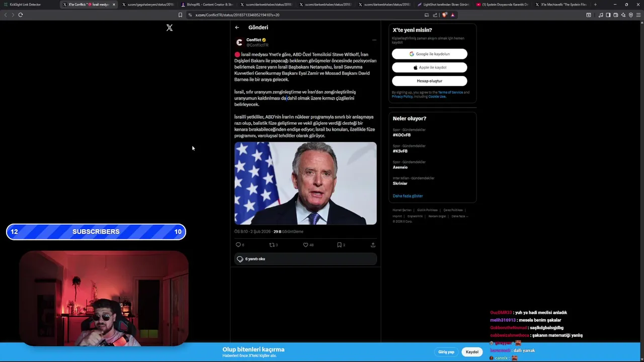
Task: Click the repost icon under the post
Action: [272, 245]
